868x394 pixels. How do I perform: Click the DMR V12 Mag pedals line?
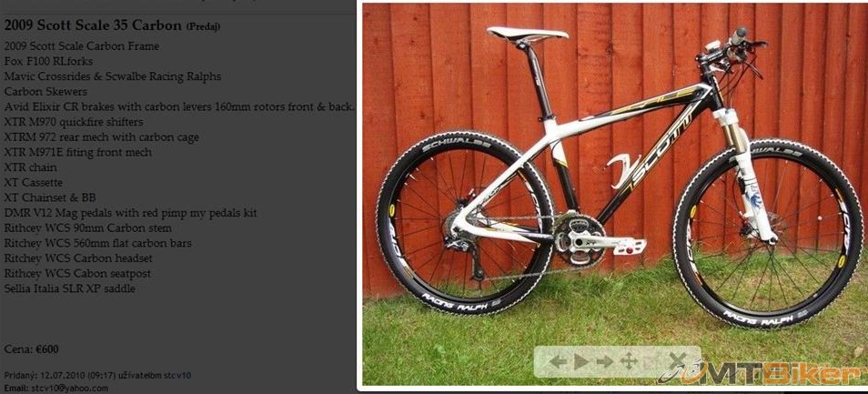[130, 213]
